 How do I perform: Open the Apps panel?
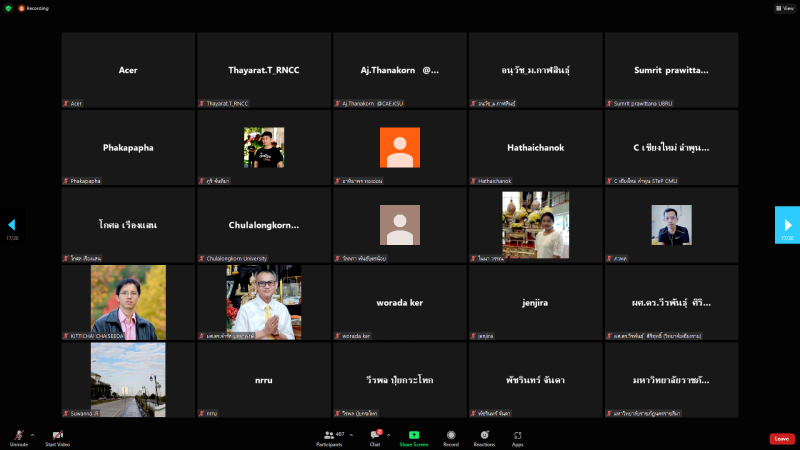coord(518,436)
